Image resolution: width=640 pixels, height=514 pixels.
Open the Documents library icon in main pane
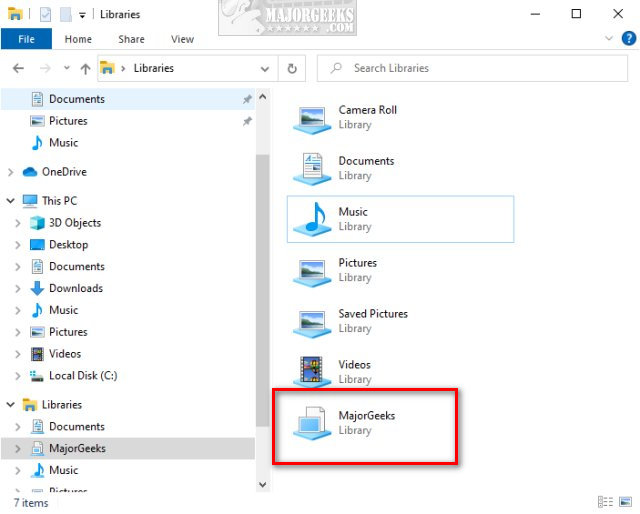pos(312,169)
